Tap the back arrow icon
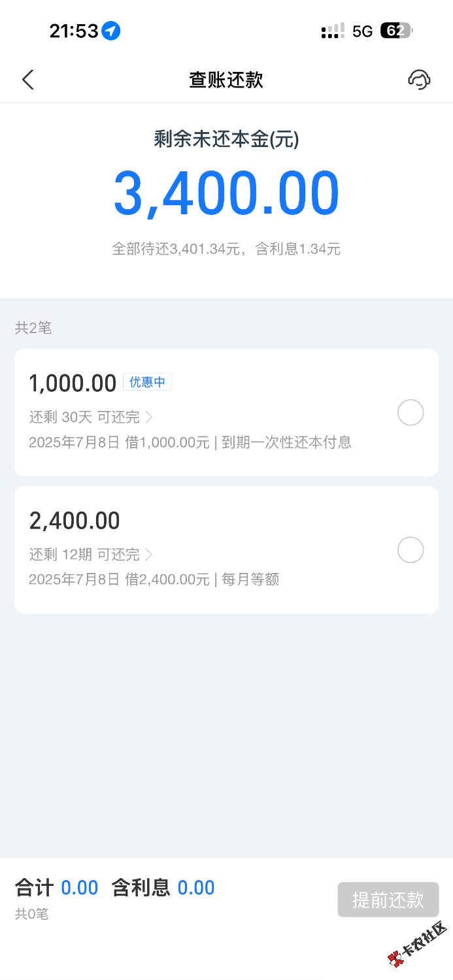Viewport: 453px width, 980px height. tap(27, 80)
